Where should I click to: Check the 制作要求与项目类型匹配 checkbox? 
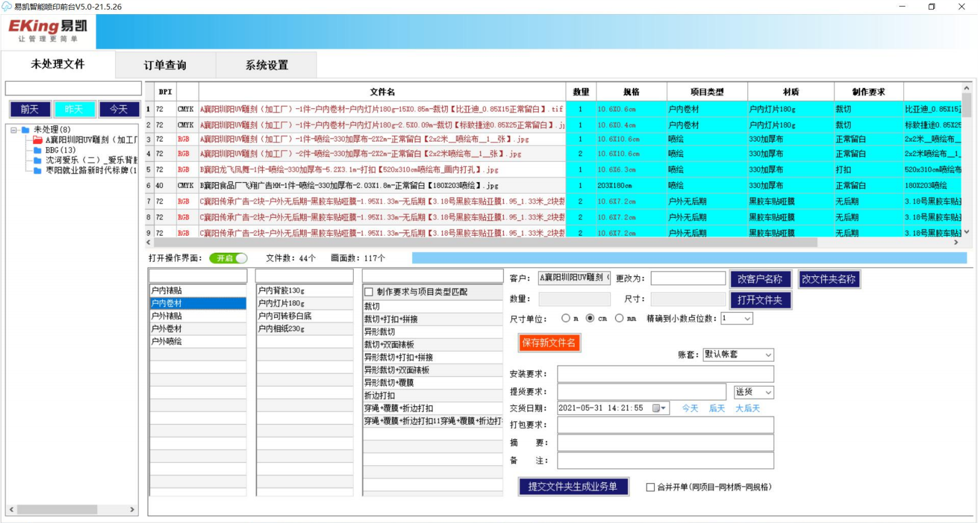coord(369,292)
